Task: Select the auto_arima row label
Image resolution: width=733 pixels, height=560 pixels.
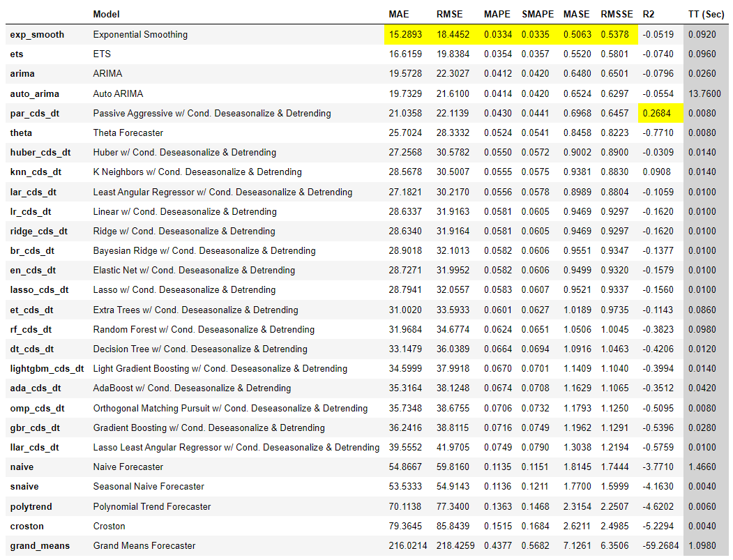Action: (x=35, y=93)
